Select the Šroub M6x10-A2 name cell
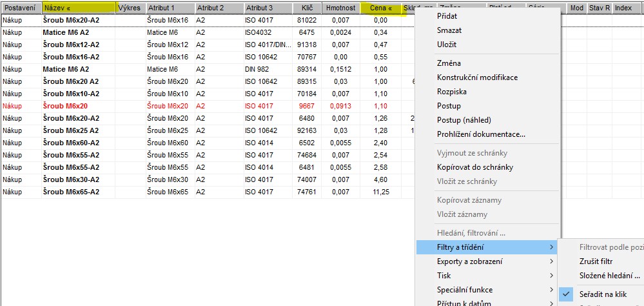This screenshot has height=306, width=644. tap(79, 94)
